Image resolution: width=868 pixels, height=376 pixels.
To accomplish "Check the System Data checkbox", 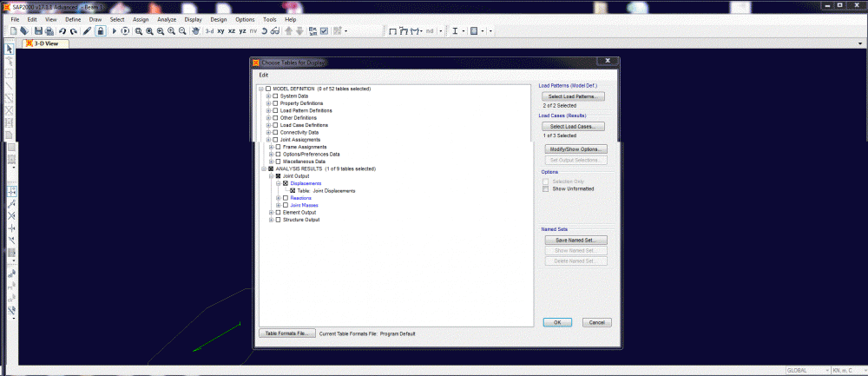I will click(x=275, y=96).
